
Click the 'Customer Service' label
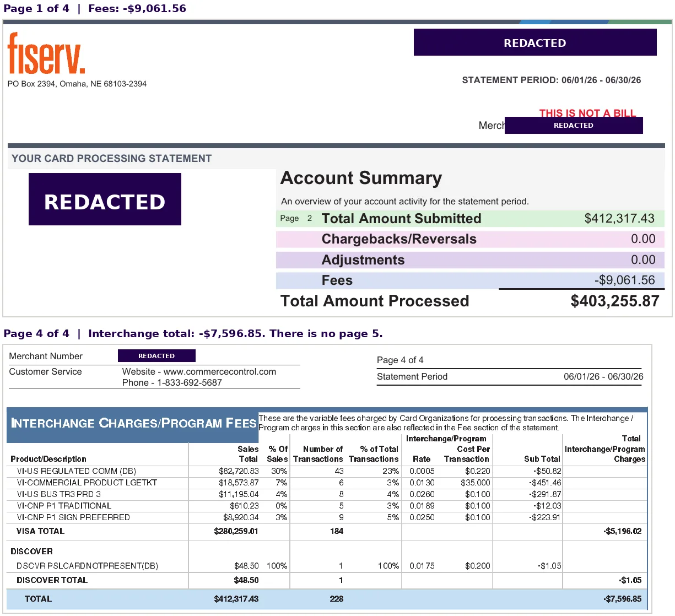[x=45, y=372]
